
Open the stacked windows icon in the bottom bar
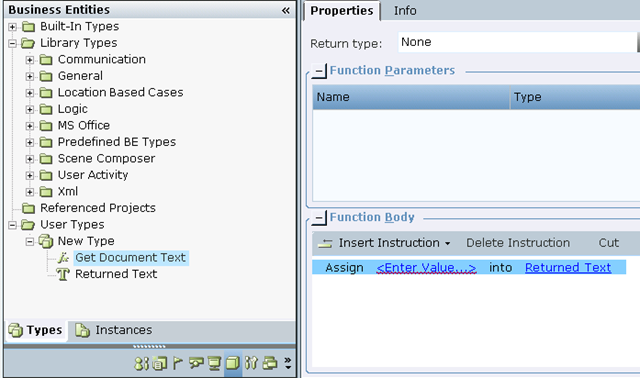click(x=270, y=363)
